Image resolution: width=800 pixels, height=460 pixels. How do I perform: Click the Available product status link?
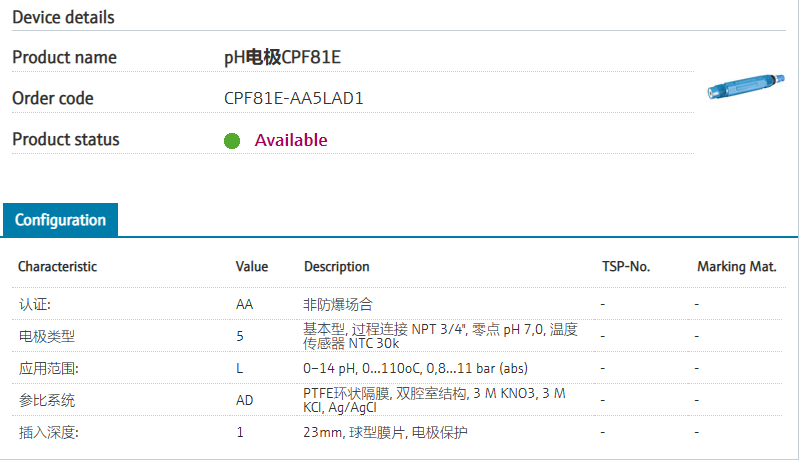coord(290,140)
